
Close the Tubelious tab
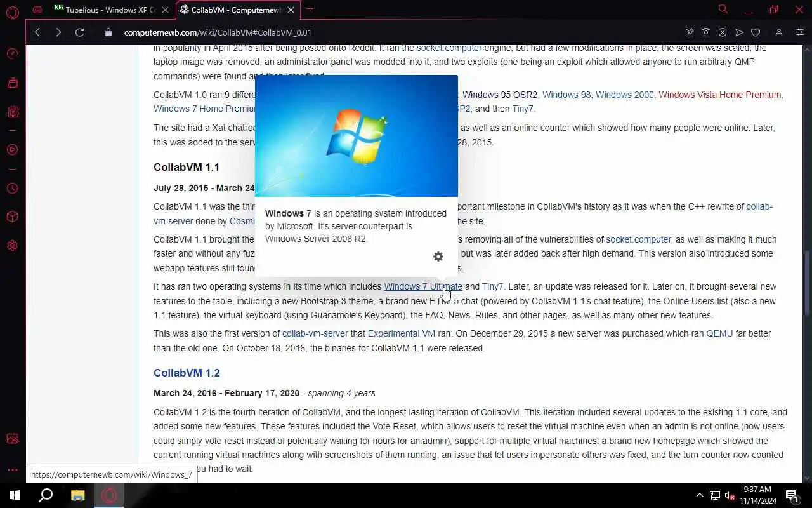click(166, 10)
